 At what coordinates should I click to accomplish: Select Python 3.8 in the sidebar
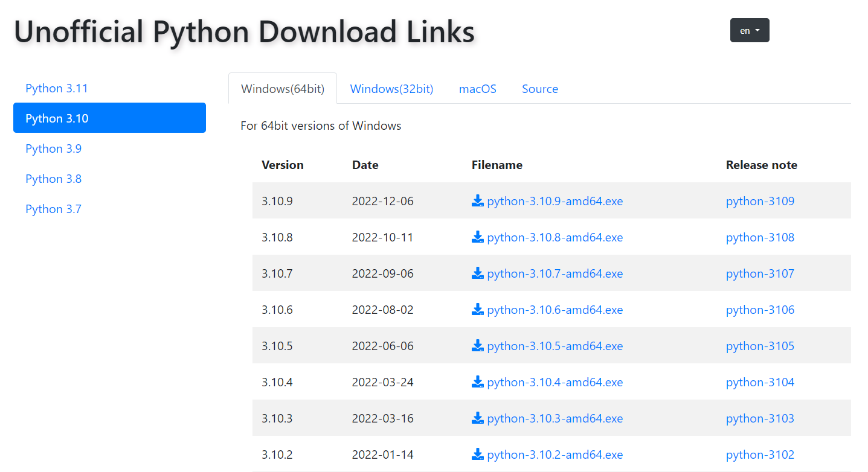(53, 179)
